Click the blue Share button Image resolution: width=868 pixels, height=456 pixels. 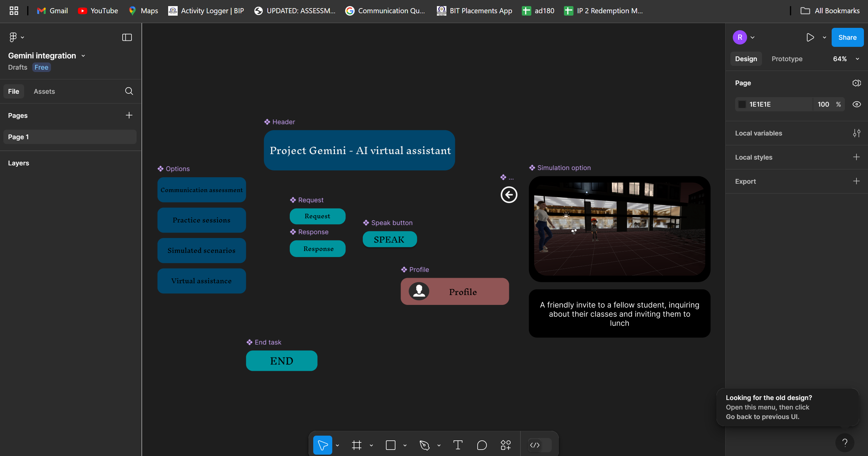pos(847,37)
